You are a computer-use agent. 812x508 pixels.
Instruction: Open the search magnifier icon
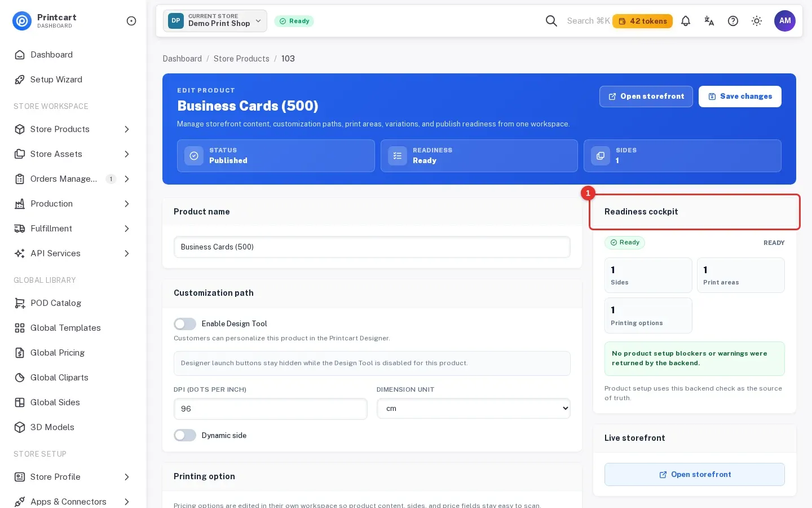click(x=551, y=21)
